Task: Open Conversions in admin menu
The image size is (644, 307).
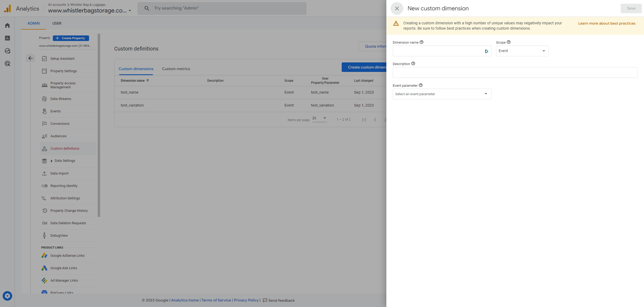Action: (68, 124)
